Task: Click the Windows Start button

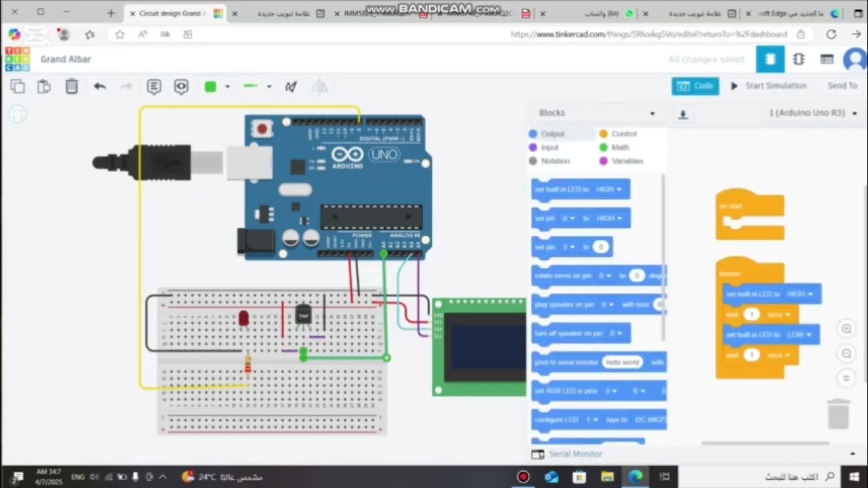Action: [x=853, y=476]
